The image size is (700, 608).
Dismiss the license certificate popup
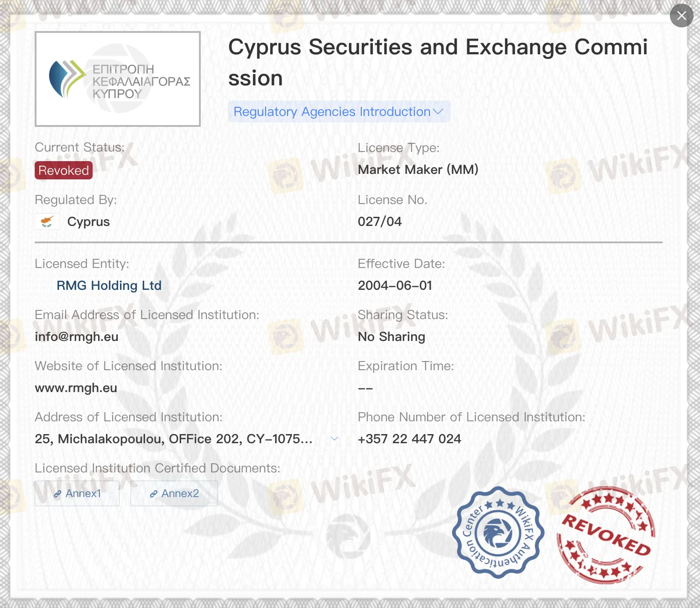pos(681,16)
